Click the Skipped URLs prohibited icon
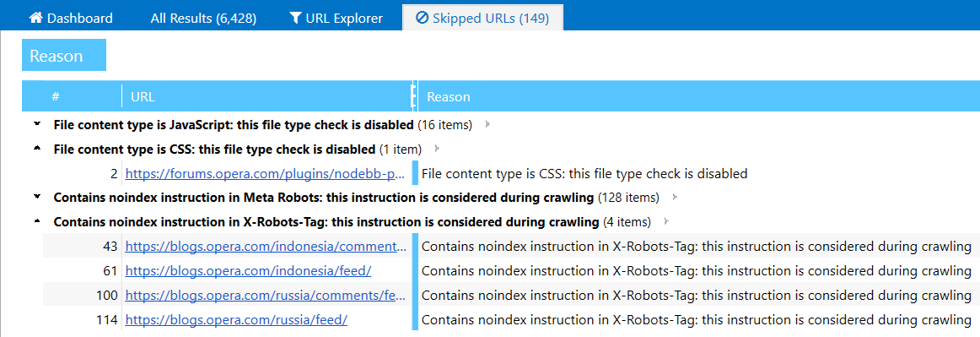Viewport: 980px width, 337px height. tap(422, 19)
